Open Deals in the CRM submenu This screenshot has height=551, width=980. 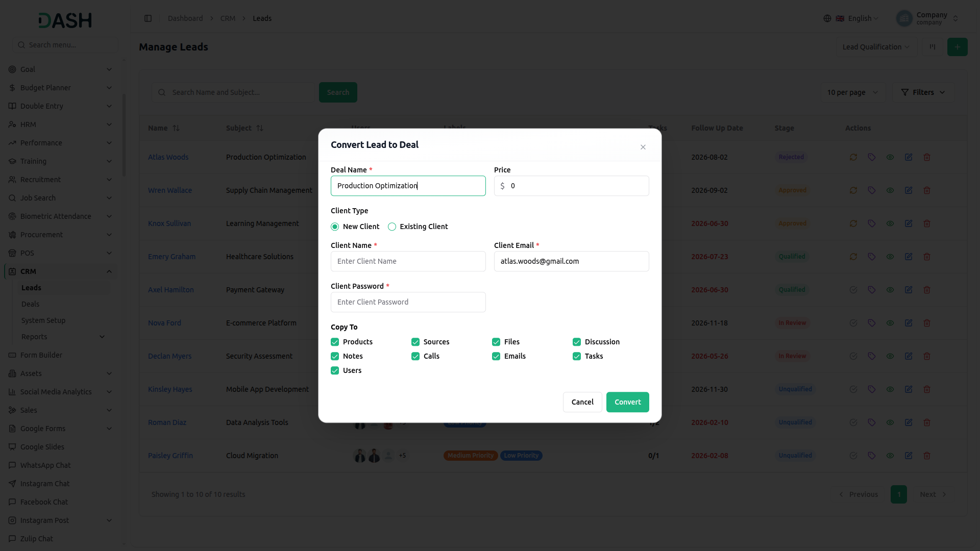tap(30, 304)
